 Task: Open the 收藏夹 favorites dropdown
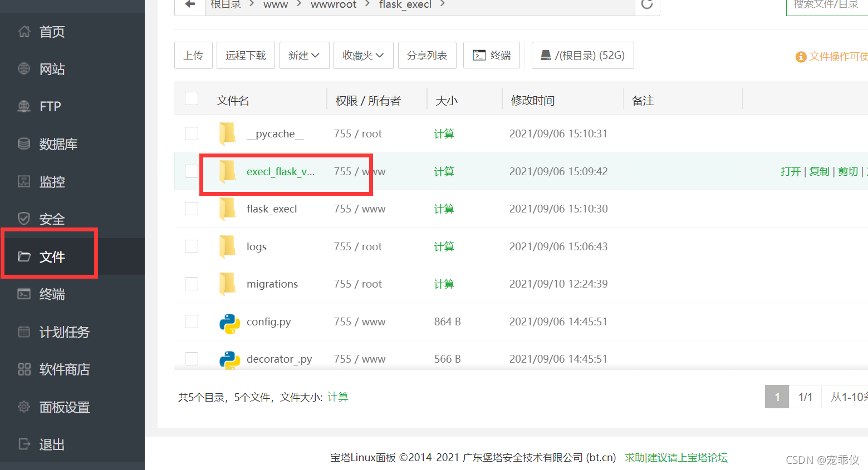point(363,55)
